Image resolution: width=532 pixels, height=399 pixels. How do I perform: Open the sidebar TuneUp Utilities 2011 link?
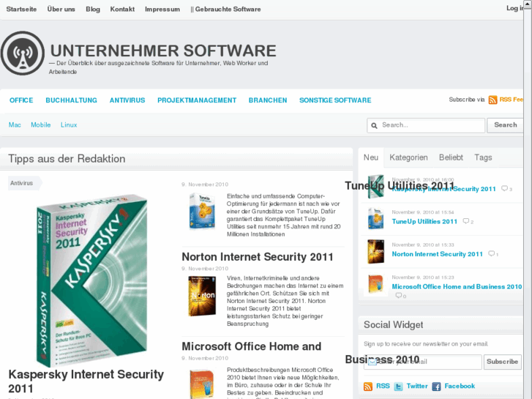tap(424, 221)
